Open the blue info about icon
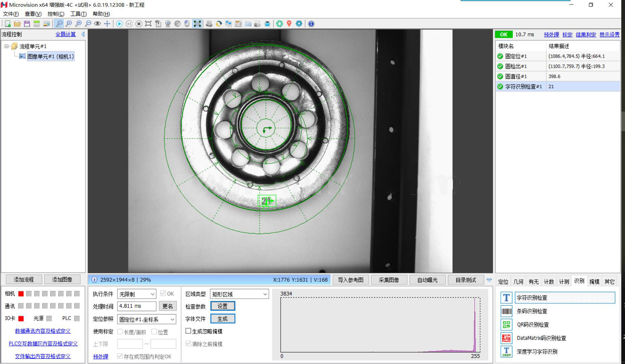The width and height of the screenshot is (625, 364). tap(311, 24)
